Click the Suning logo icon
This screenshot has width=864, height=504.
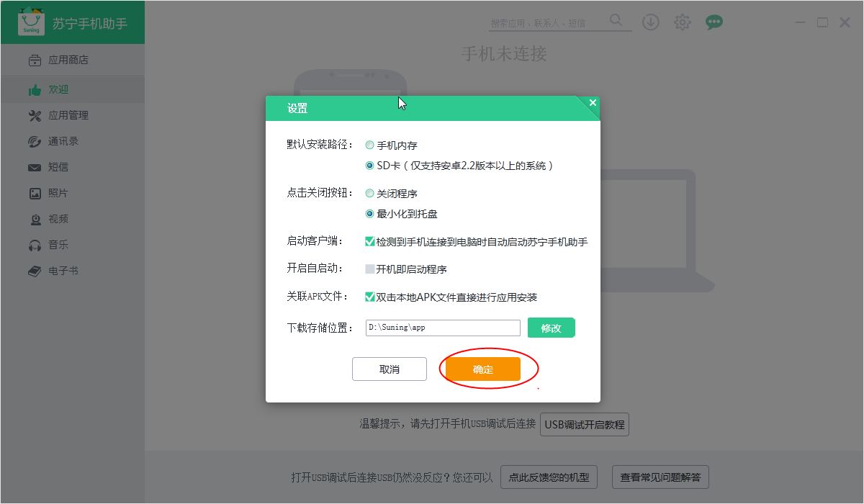pyautogui.click(x=31, y=22)
